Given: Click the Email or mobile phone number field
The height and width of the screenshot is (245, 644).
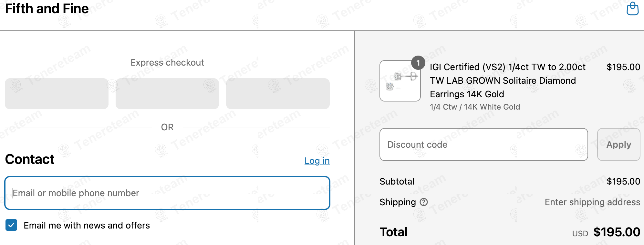Looking at the screenshot, I should 167,193.
